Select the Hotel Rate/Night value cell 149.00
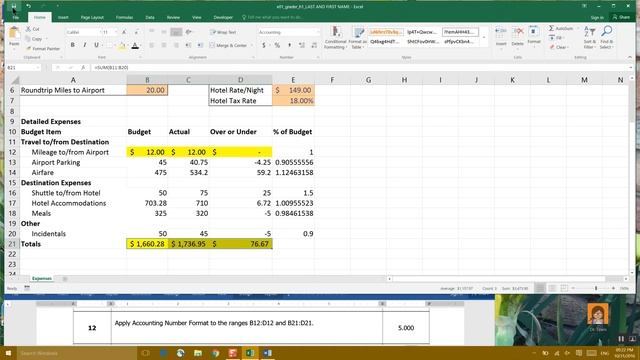 point(293,90)
